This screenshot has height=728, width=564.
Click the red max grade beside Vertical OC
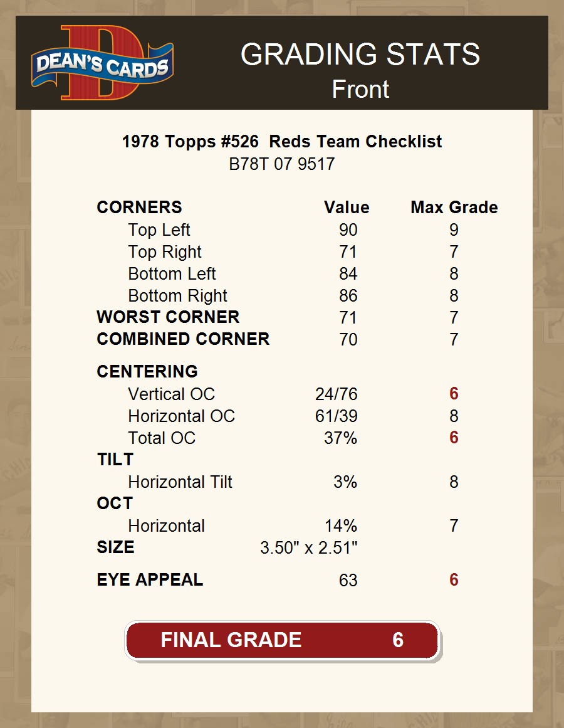454,394
